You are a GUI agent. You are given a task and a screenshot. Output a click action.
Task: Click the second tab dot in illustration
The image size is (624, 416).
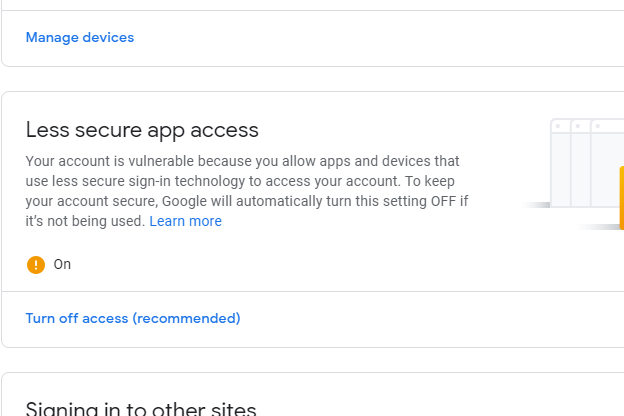point(578,126)
